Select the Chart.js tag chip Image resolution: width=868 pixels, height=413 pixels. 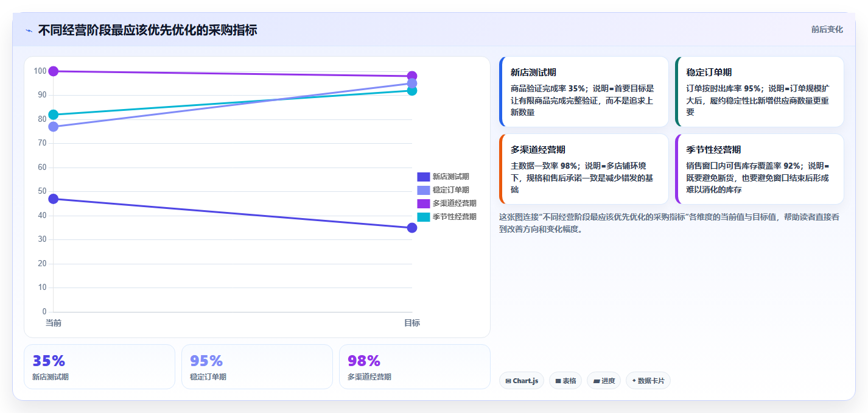522,381
